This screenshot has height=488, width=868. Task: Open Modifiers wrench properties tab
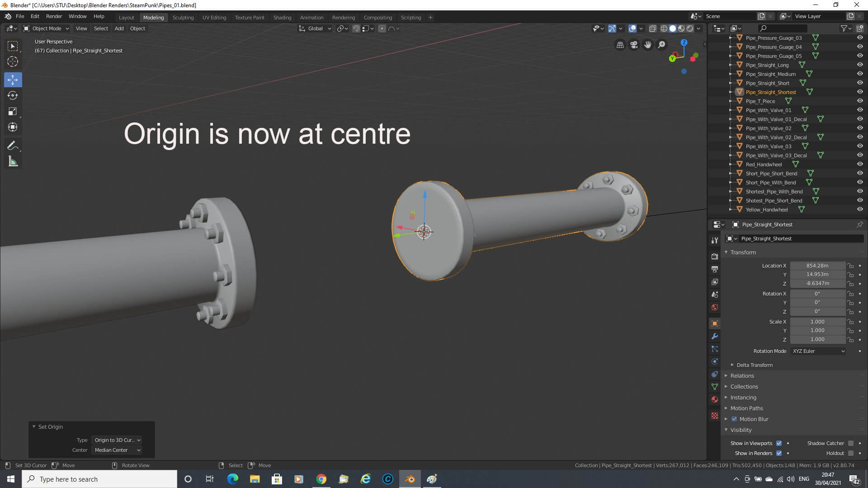point(715,336)
